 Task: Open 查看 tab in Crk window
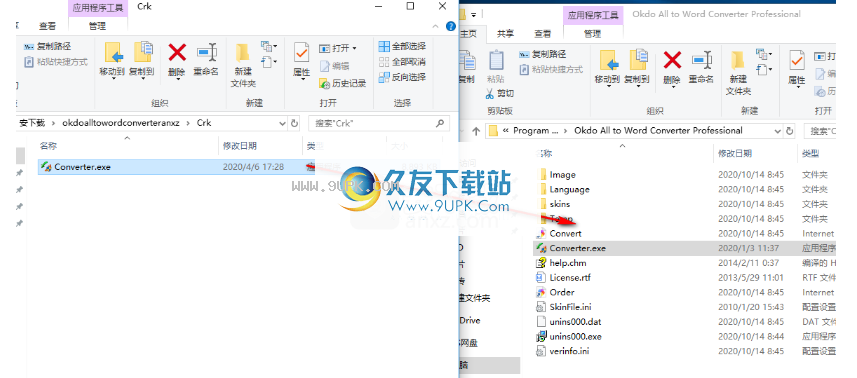click(x=48, y=26)
